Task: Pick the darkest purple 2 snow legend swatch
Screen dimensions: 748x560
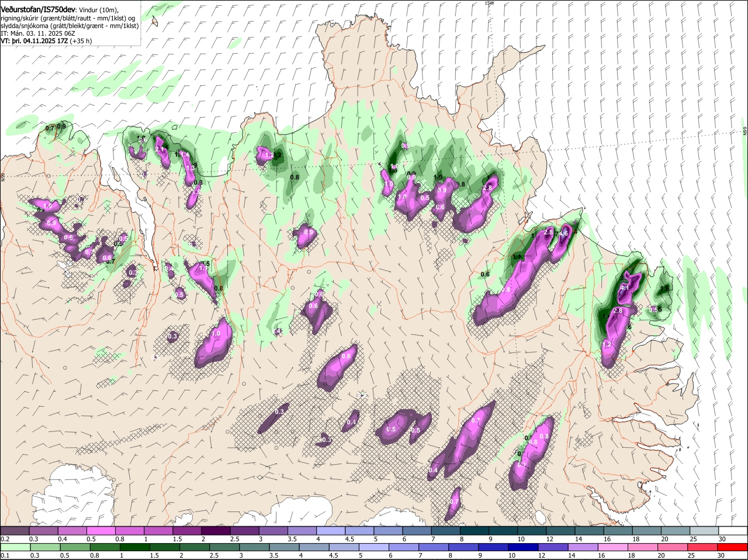Action: tap(216, 530)
